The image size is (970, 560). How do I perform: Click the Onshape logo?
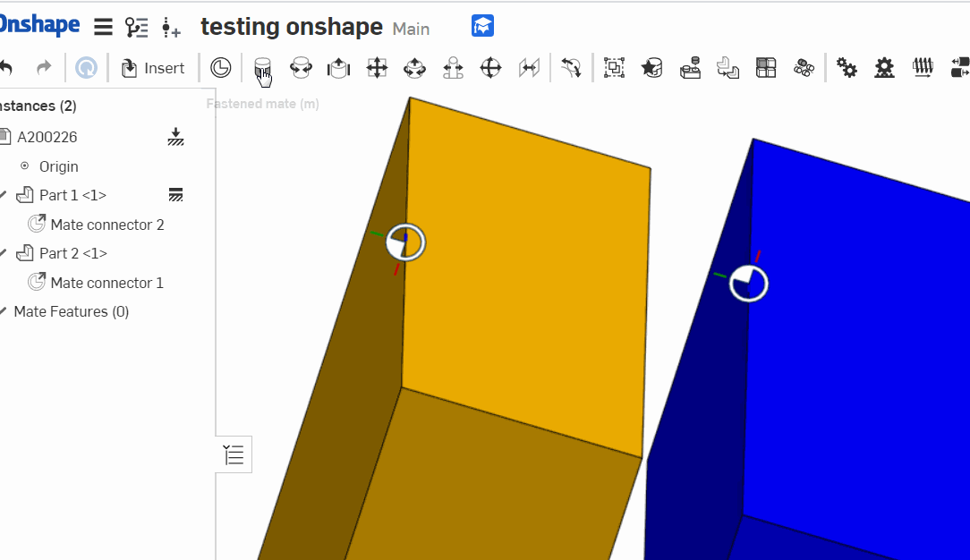click(x=39, y=25)
